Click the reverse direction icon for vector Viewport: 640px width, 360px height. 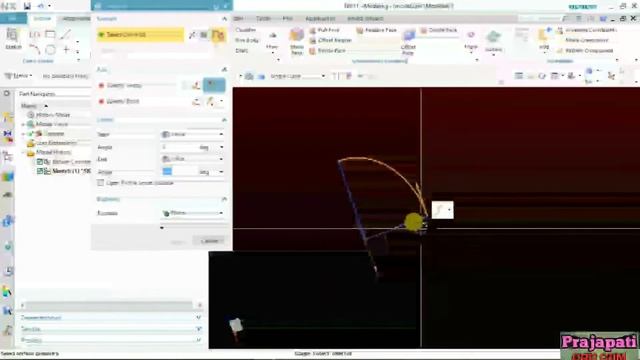pos(196,85)
